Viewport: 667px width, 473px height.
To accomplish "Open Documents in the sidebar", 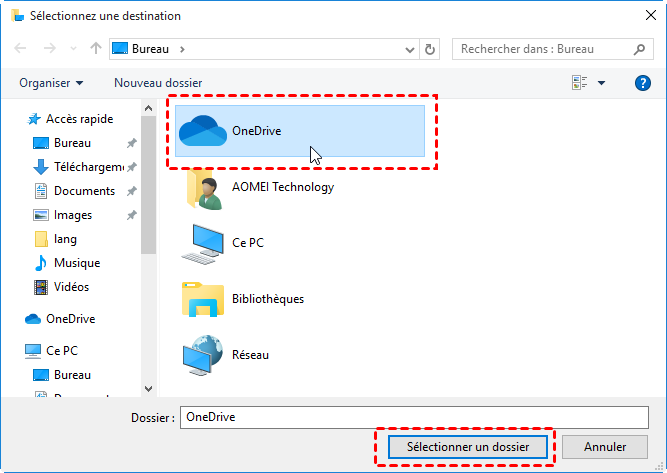I will (x=74, y=191).
